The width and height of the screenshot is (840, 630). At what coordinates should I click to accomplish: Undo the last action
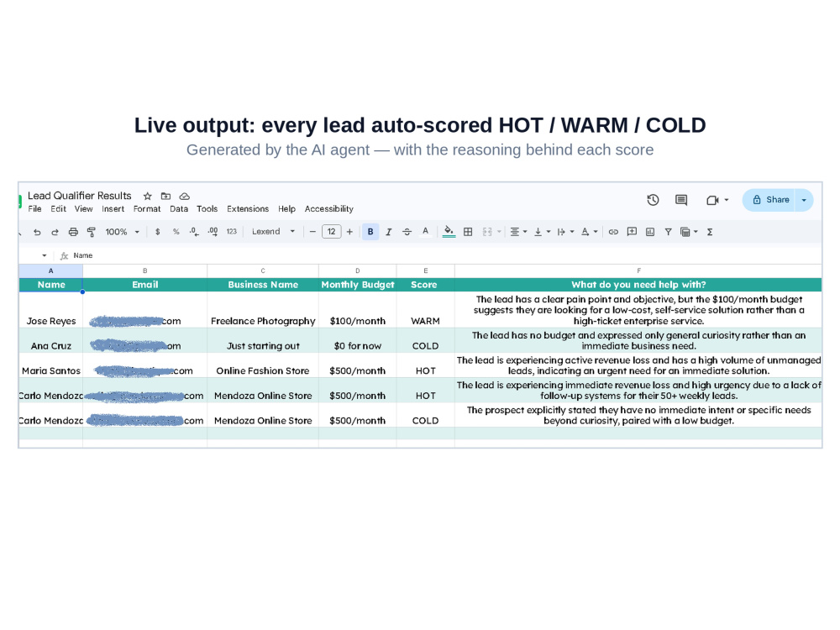pyautogui.click(x=37, y=232)
